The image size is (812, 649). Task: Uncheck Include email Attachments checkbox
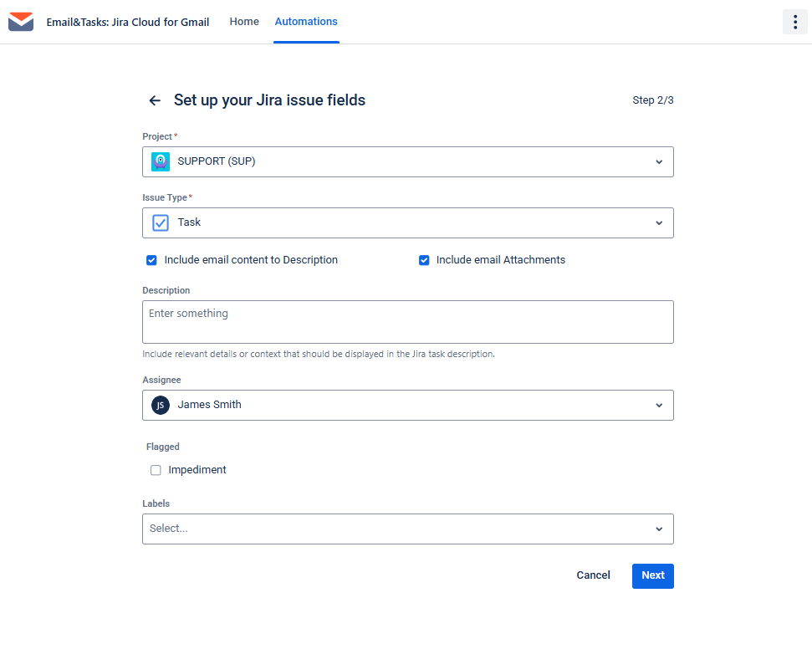pos(424,260)
